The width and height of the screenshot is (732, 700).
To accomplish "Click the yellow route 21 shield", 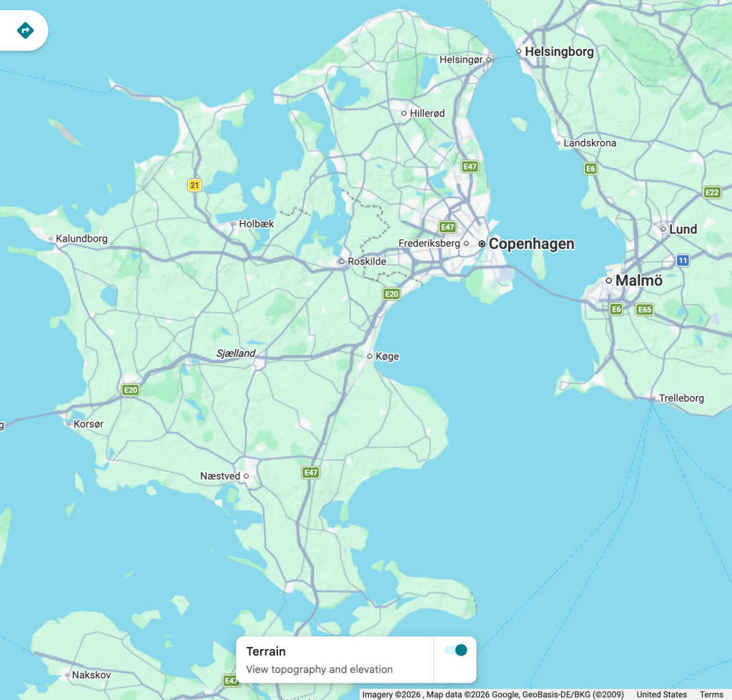I will coord(194,185).
